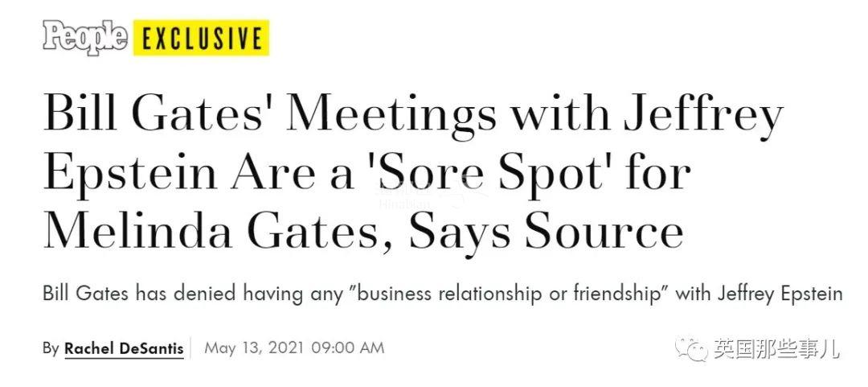Open the Rachel DeSantis author link

point(124,348)
